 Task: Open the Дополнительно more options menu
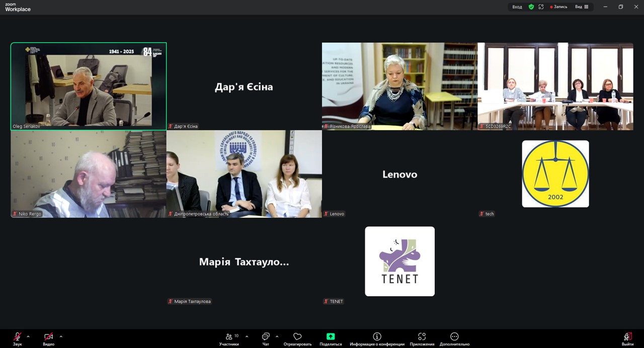tap(454, 337)
